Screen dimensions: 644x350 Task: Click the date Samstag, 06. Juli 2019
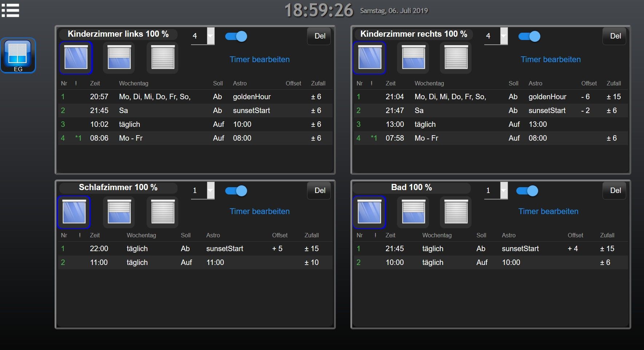tap(394, 11)
